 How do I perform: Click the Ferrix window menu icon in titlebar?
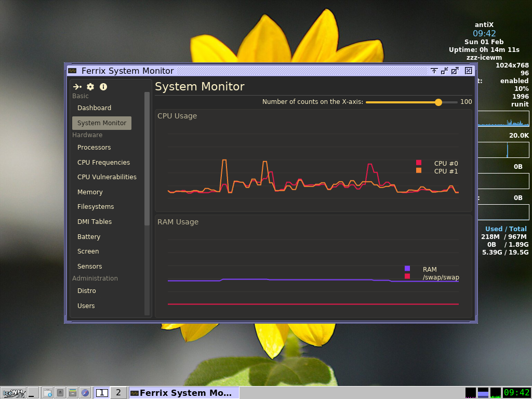pos(72,71)
